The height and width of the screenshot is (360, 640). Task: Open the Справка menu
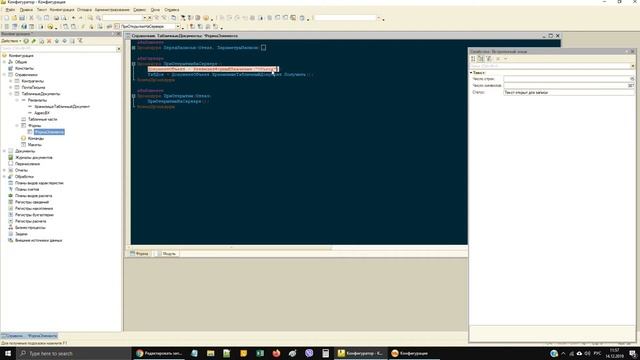click(171, 9)
